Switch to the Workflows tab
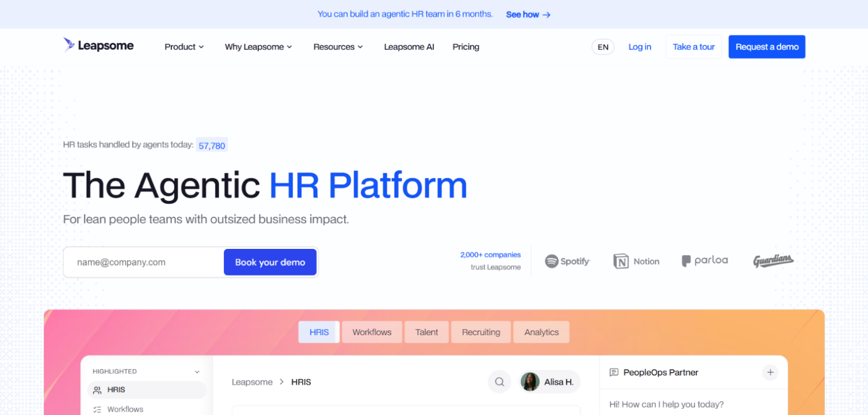The height and width of the screenshot is (415, 868). coord(372,332)
